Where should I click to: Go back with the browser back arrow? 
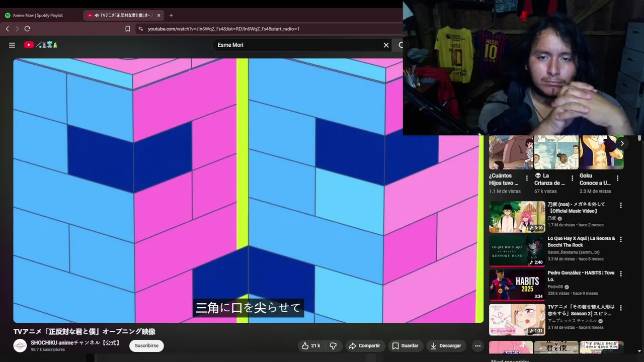[x=8, y=29]
